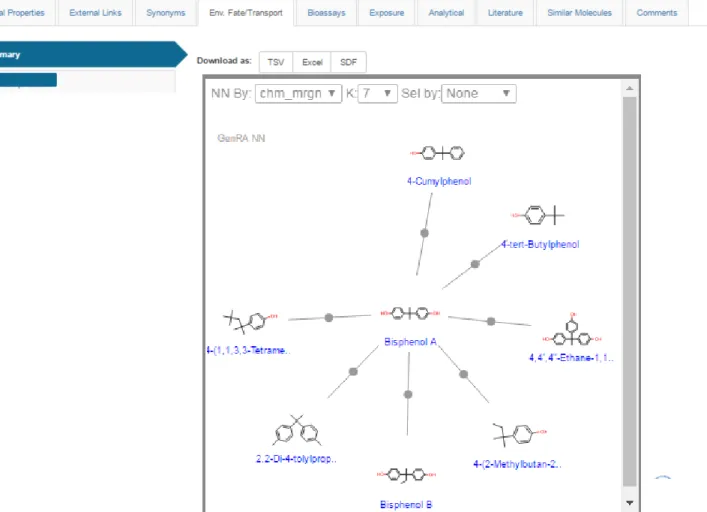Open the K value dropdown
The height and width of the screenshot is (512, 707).
(377, 94)
